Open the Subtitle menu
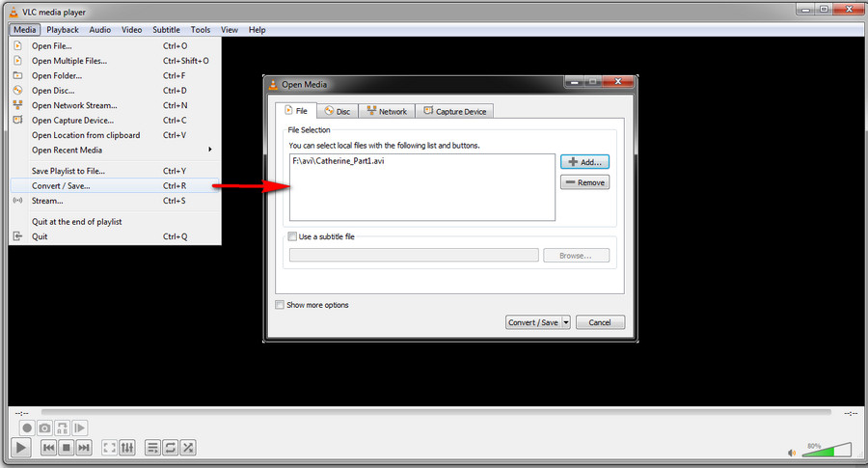 [x=166, y=29]
